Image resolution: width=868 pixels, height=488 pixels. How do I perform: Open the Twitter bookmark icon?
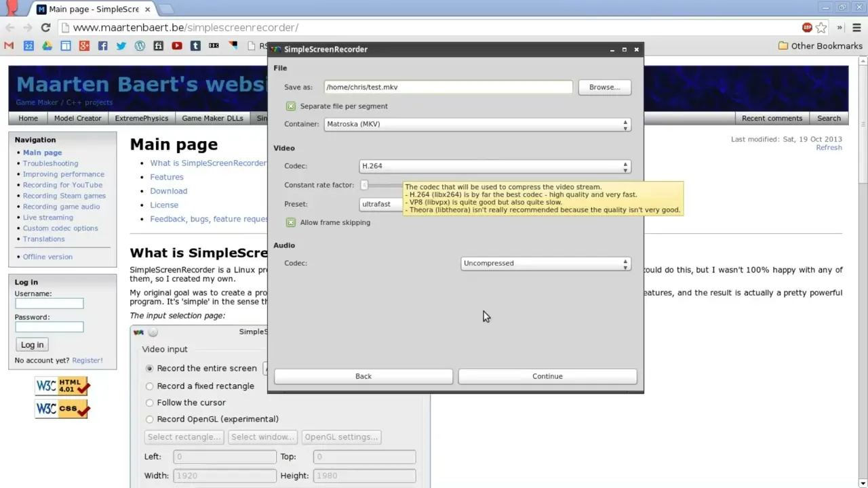point(121,46)
